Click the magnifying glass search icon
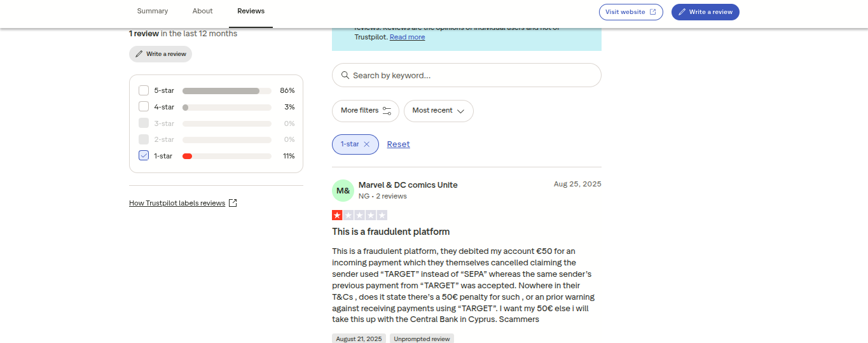 345,75
